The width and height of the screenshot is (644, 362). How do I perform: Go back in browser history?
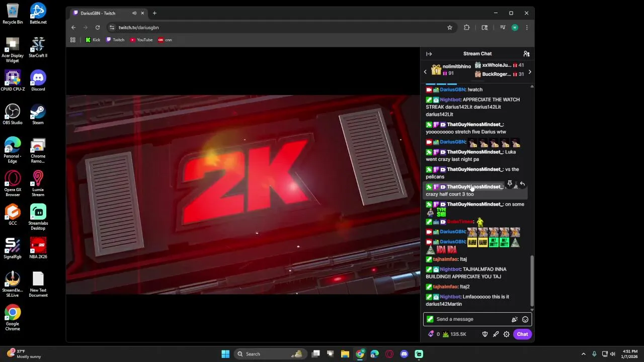pos(73,28)
